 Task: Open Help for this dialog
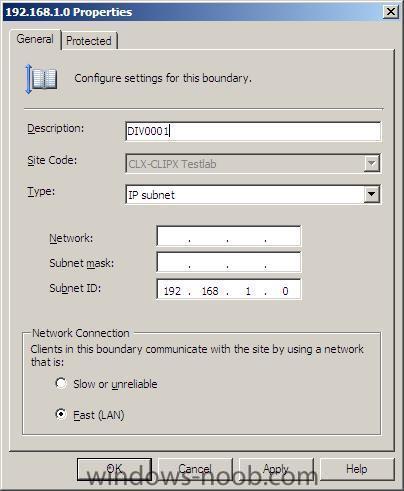click(357, 469)
